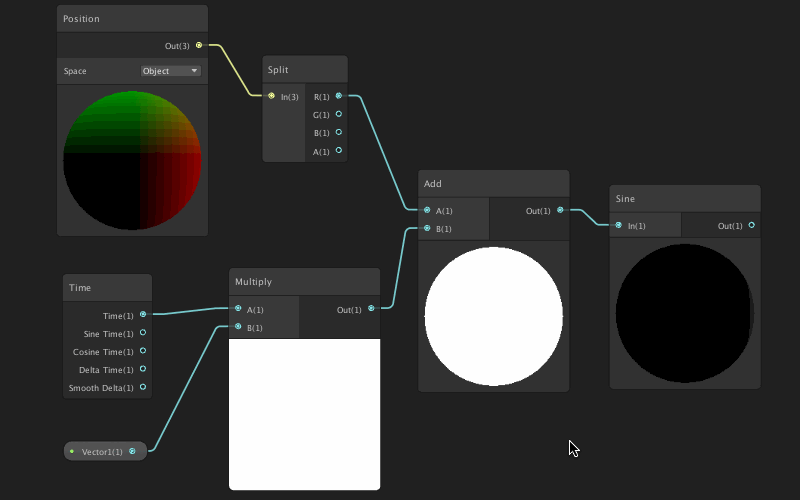This screenshot has height=500, width=800.
Task: Select the Split node header
Action: tap(305, 70)
